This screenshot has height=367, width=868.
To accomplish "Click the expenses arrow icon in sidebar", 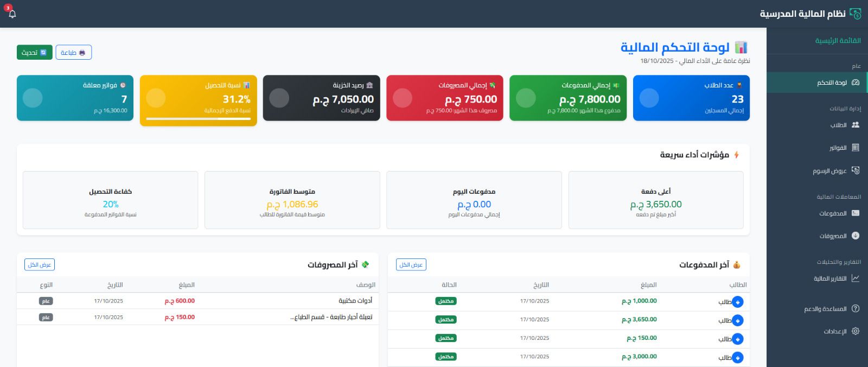I will tap(856, 236).
